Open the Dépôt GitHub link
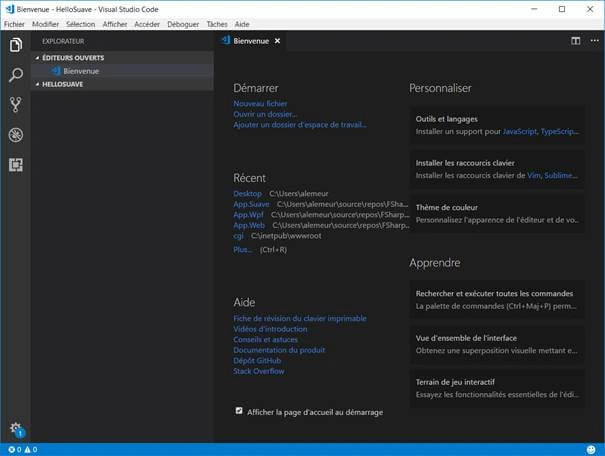 point(257,361)
